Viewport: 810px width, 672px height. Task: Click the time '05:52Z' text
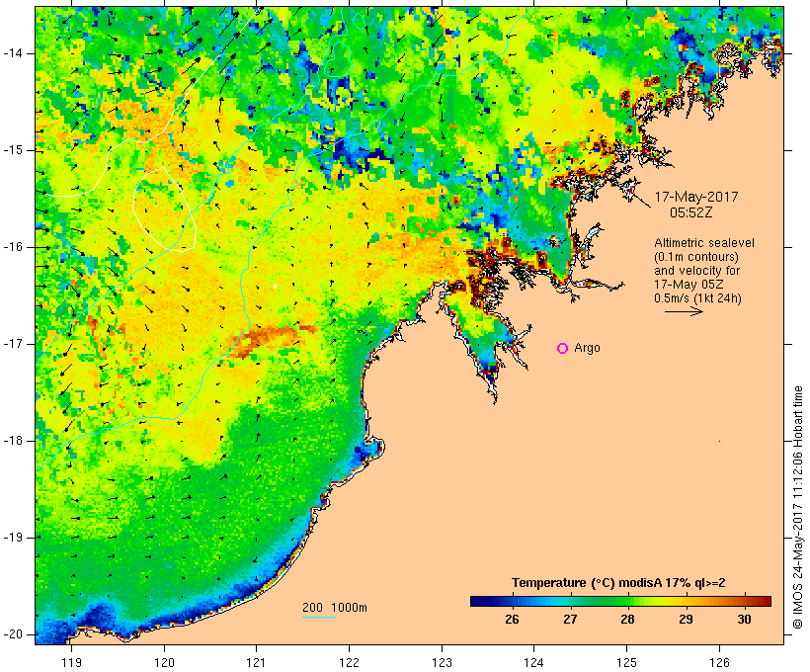coord(691,212)
